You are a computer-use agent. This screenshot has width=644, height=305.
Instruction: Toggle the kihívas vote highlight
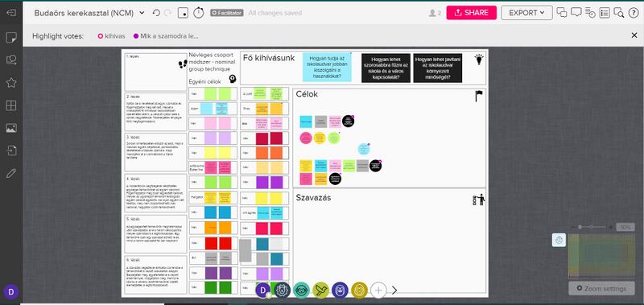(x=111, y=36)
